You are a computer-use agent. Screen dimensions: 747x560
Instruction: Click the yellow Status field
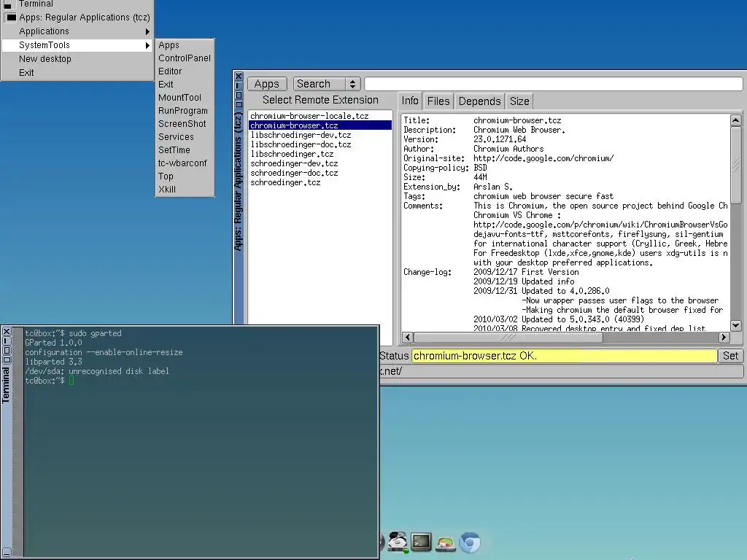564,356
